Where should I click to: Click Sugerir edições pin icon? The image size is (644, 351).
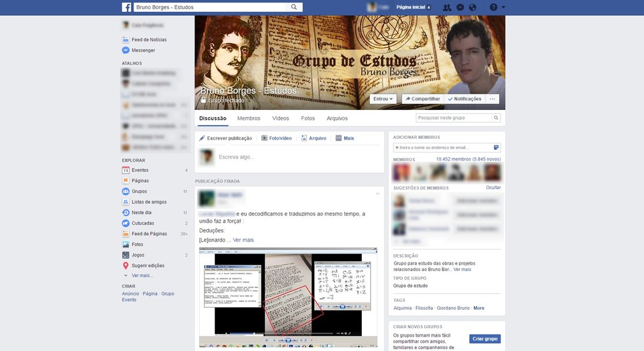click(126, 266)
